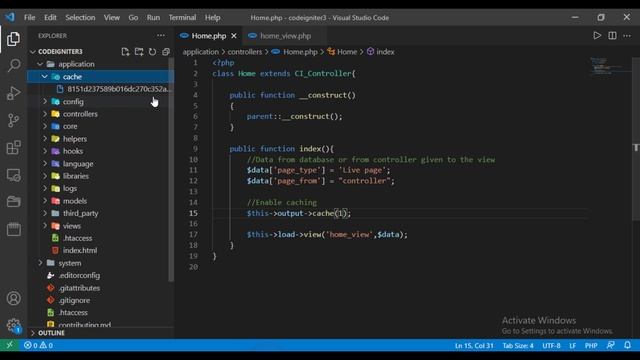This screenshot has height=360, width=640.
Task: Change LF end of line sequence
Action: 572,345
